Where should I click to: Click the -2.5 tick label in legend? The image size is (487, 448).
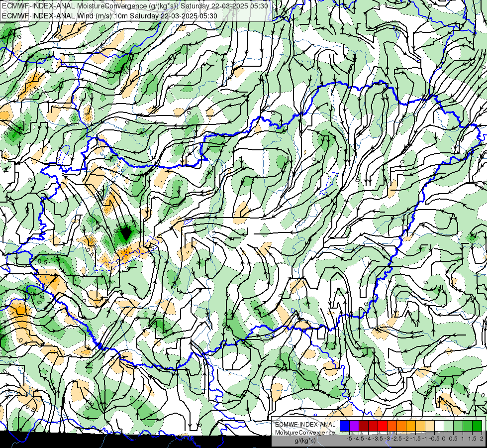pyautogui.click(x=396, y=439)
